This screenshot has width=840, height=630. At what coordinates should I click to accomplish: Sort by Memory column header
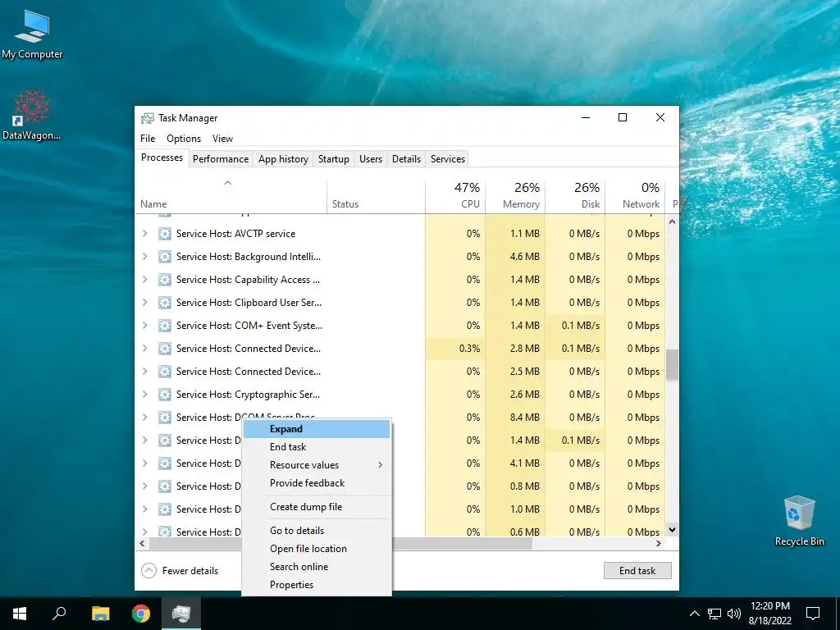(515, 195)
